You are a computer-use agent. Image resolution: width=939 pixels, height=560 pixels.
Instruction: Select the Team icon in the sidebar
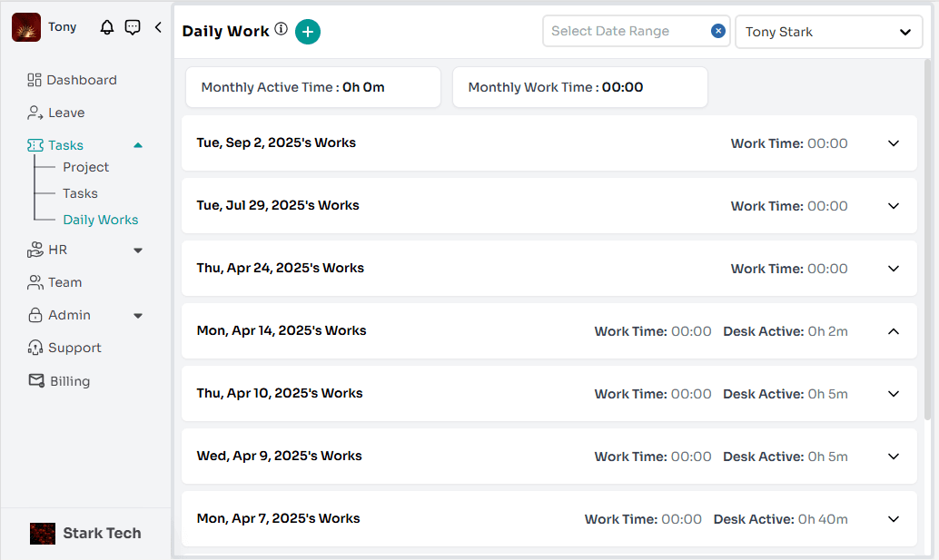[x=33, y=282]
